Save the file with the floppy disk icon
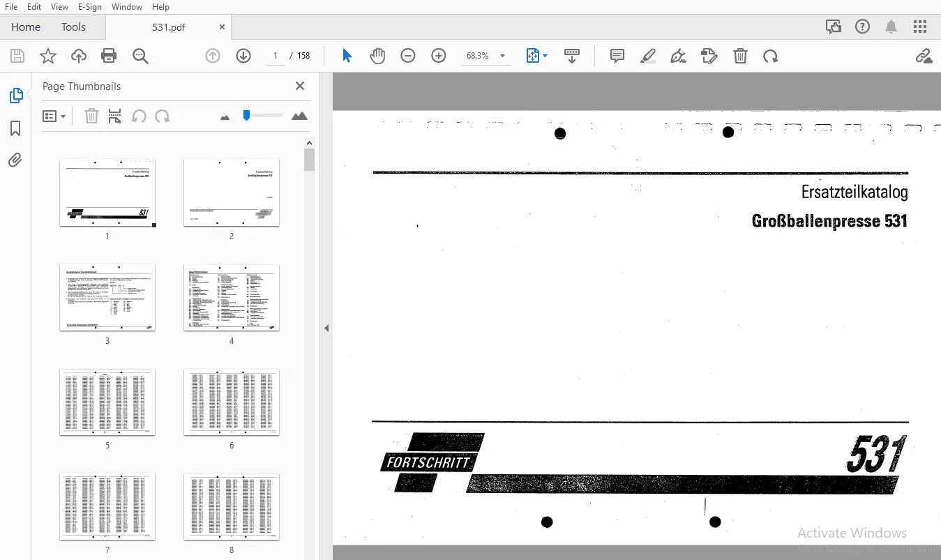Image resolution: width=941 pixels, height=560 pixels. [17, 56]
